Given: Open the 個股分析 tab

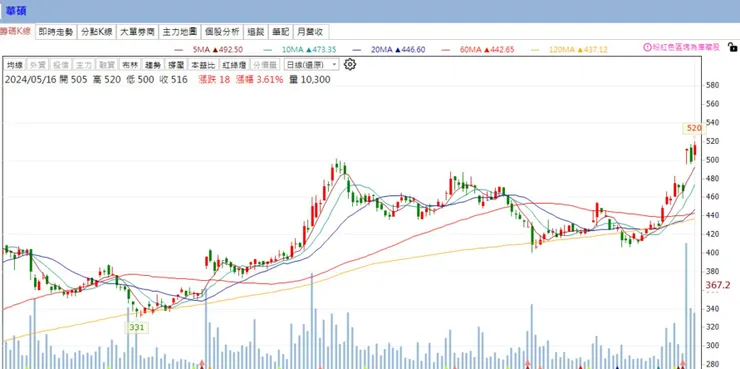Looking at the screenshot, I should tap(222, 32).
